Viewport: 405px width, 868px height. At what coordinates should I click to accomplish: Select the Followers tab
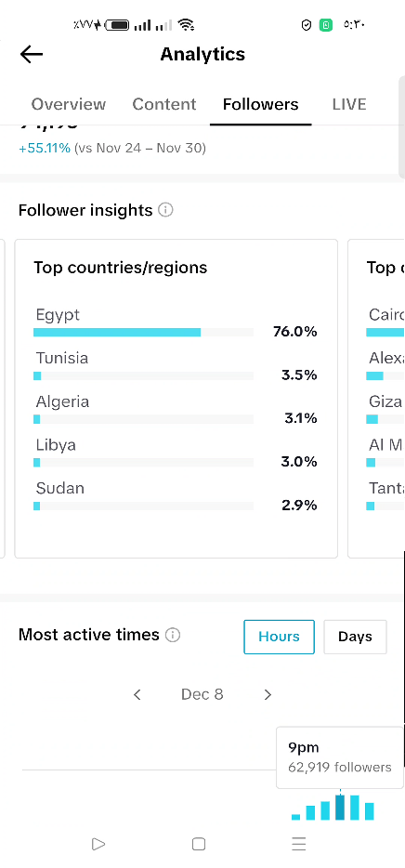261,104
